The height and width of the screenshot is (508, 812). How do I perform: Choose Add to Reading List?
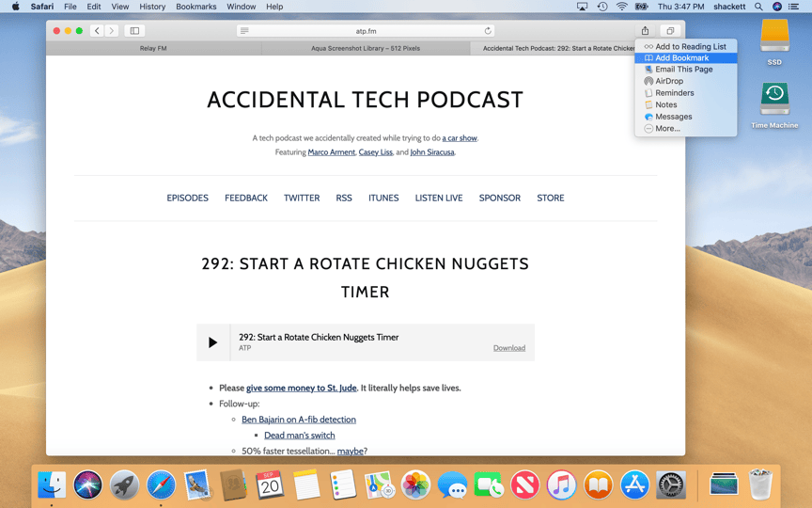pos(686,47)
